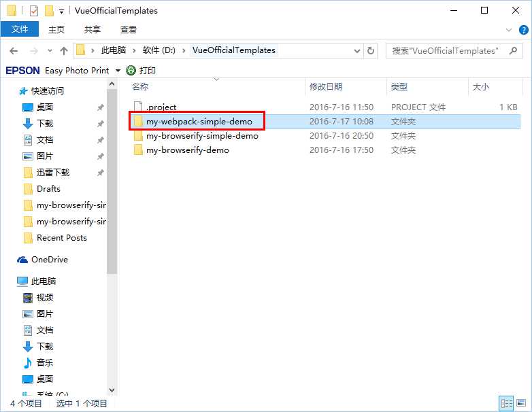Open Drafts folder in sidebar
This screenshot has width=532, height=412.
(48, 188)
